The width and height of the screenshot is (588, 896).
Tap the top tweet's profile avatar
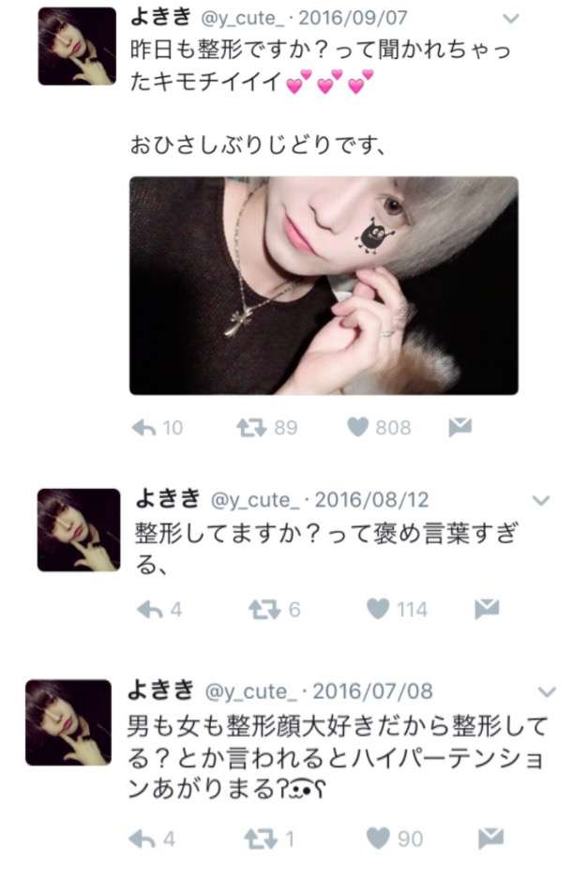[77, 46]
